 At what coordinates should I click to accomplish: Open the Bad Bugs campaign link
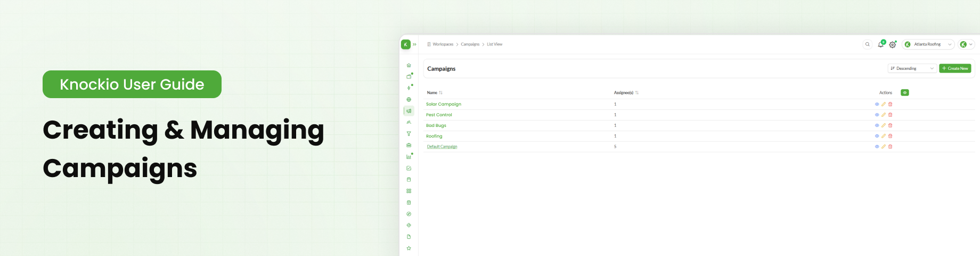click(436, 125)
